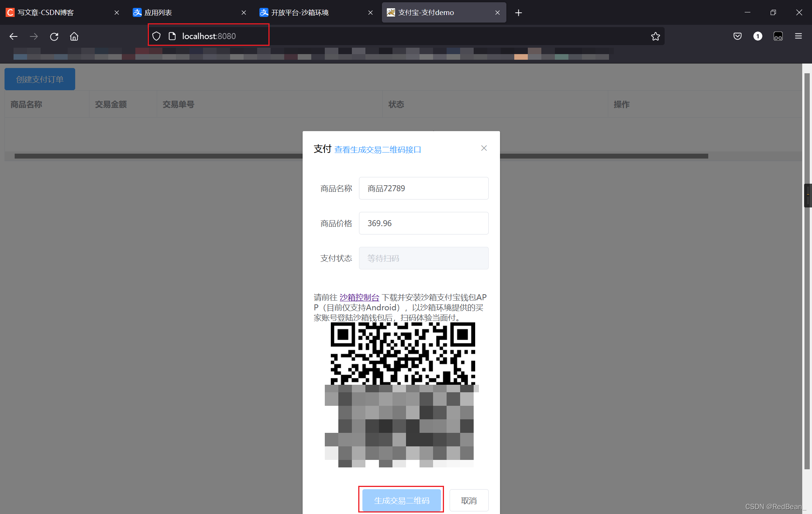The width and height of the screenshot is (812, 514).
Task: Open the 查看生成交易二维码接口 link
Action: 377,150
